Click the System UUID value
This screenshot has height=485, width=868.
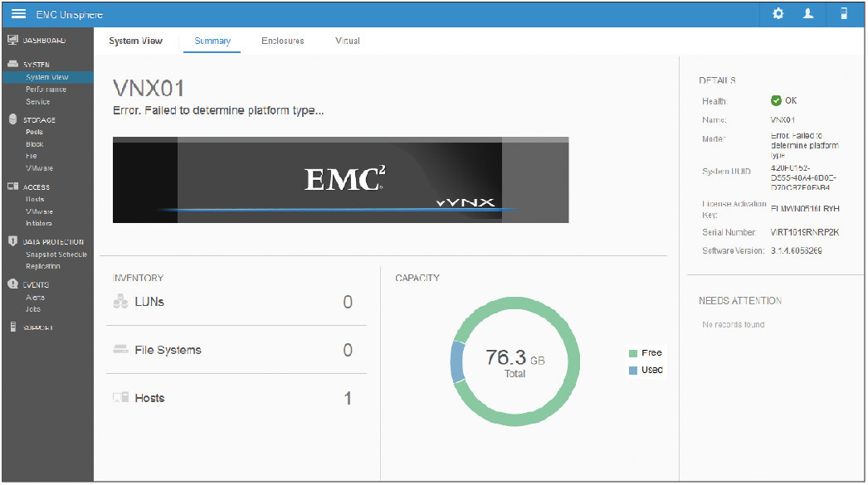point(803,177)
